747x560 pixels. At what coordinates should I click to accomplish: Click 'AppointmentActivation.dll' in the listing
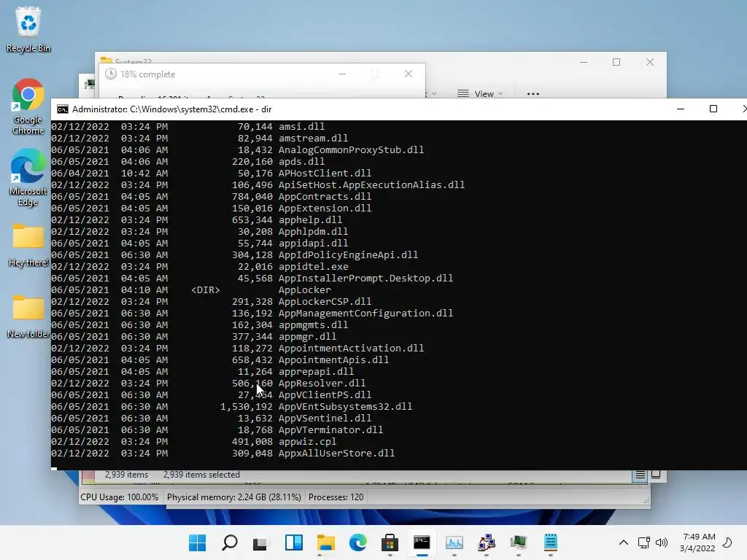[x=351, y=348]
